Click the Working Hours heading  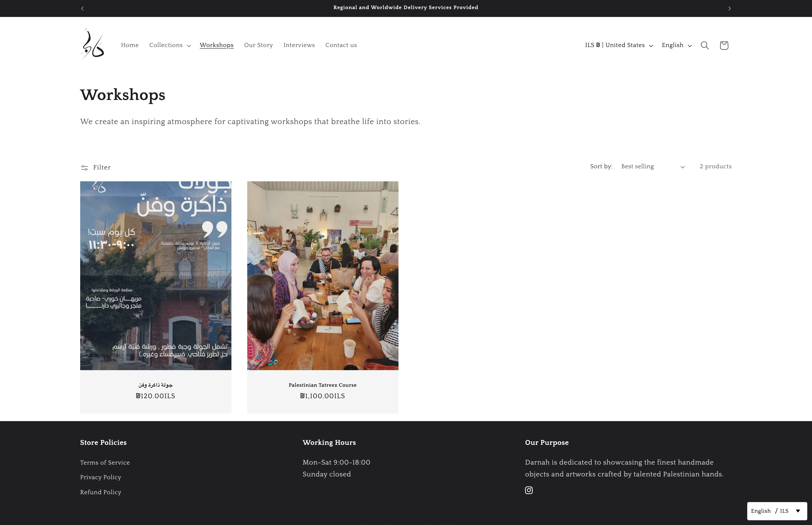[x=329, y=442]
